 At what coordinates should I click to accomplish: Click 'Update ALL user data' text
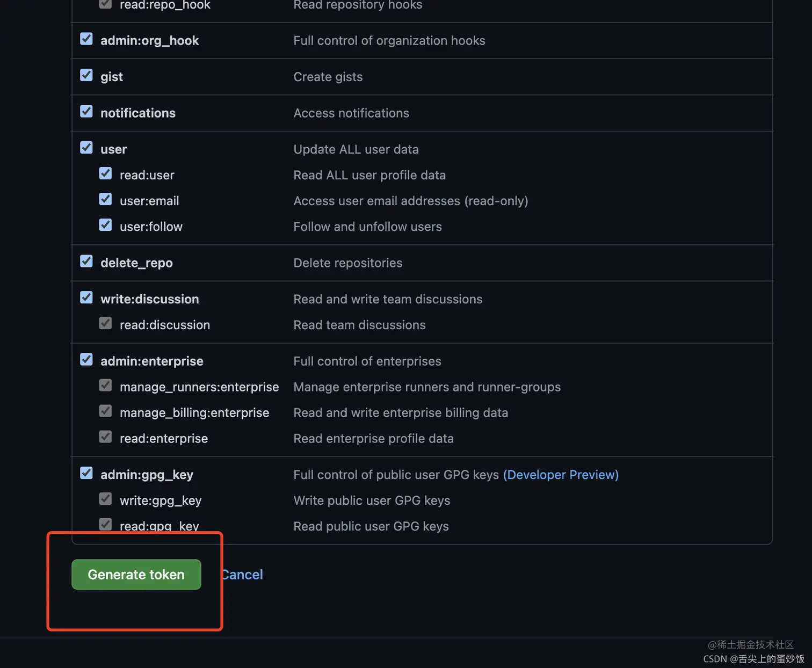pos(356,149)
